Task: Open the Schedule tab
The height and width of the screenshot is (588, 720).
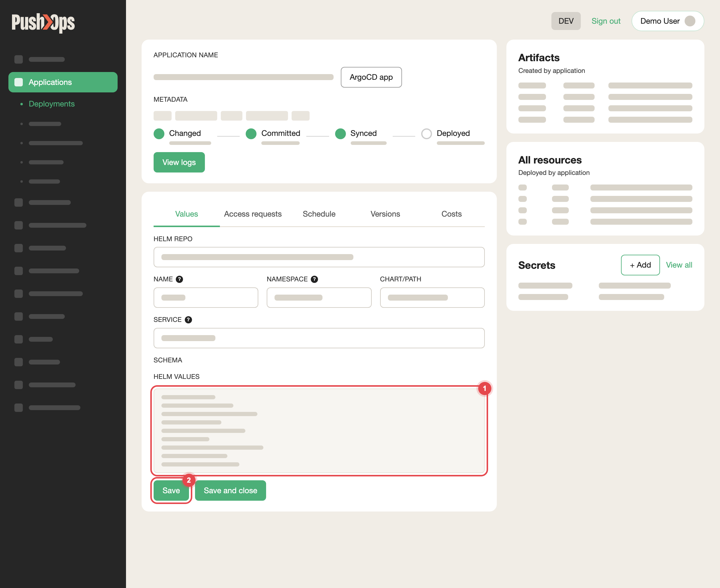Action: pos(319,214)
